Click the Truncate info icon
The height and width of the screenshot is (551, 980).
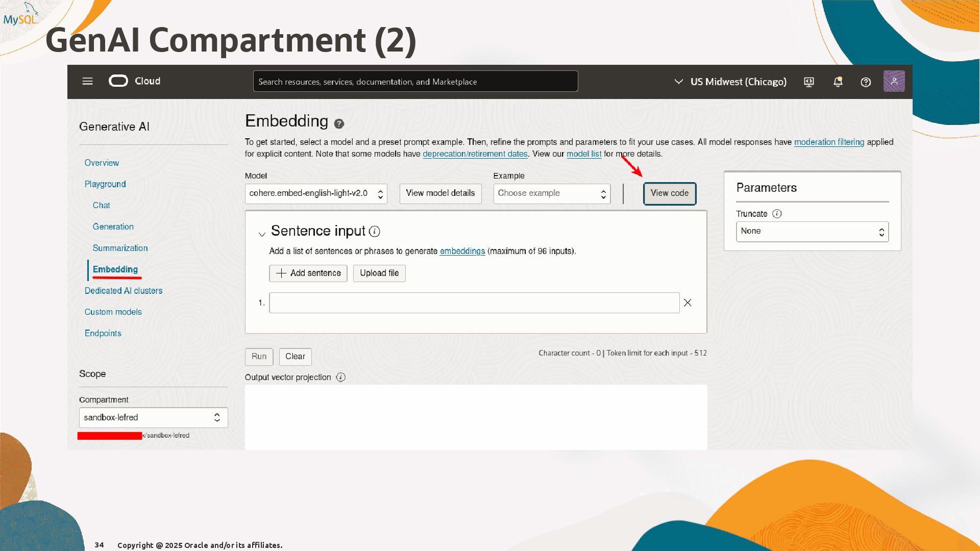point(777,214)
